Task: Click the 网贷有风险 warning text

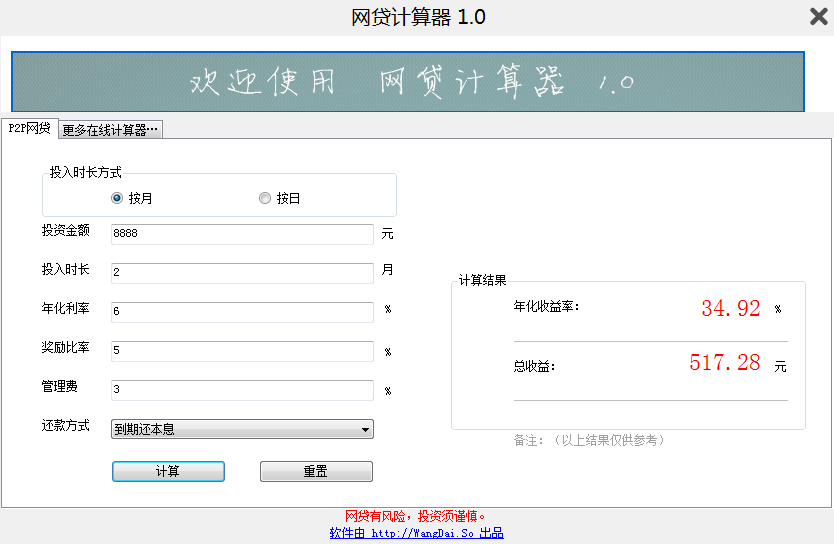Action: (415, 516)
